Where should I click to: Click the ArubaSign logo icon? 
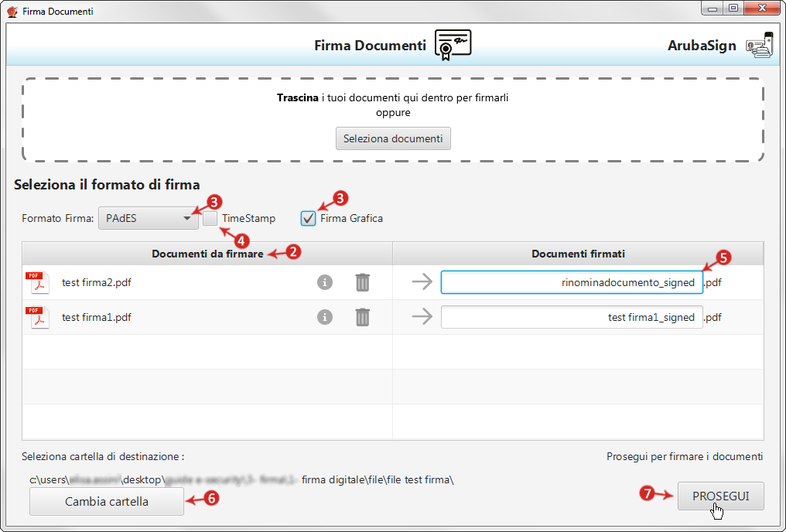pyautogui.click(x=759, y=46)
